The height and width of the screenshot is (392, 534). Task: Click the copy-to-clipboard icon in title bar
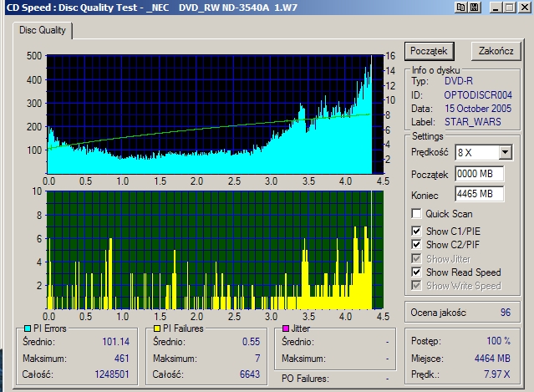click(461, 8)
